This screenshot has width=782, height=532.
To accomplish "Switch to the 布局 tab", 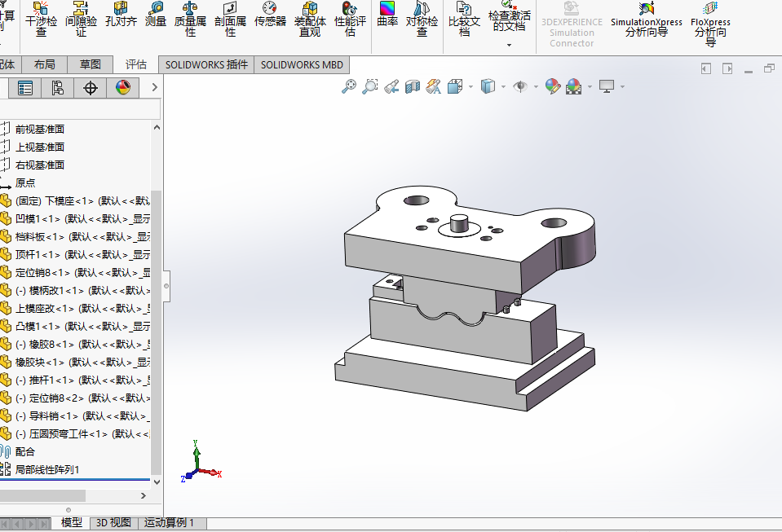I will [44, 64].
